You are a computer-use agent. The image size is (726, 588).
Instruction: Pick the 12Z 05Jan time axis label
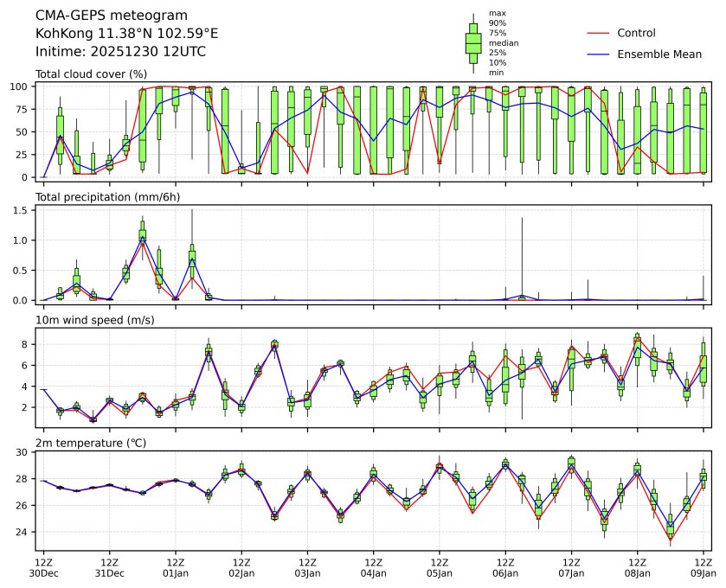click(440, 566)
